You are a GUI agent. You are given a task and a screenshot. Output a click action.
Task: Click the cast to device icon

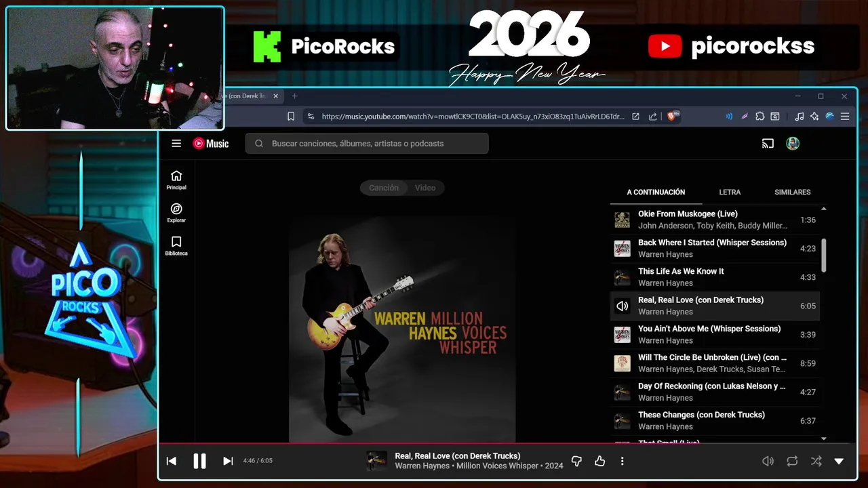click(768, 144)
